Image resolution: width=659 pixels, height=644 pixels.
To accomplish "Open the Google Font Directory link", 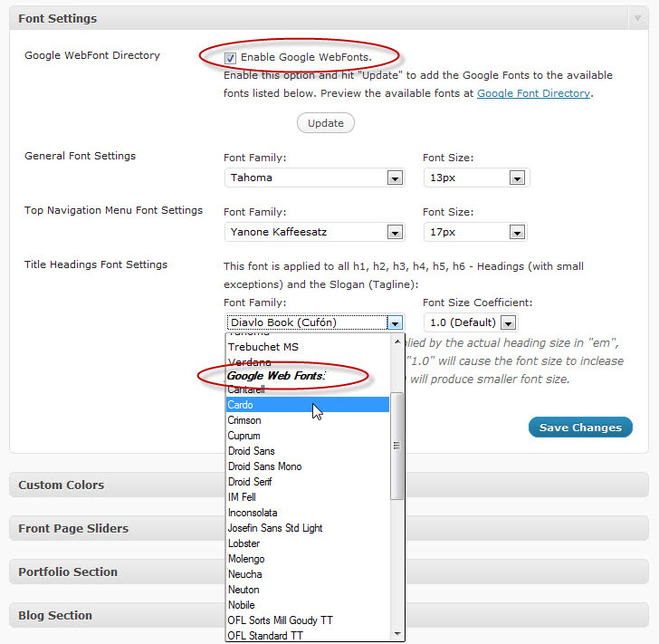I will pos(533,93).
